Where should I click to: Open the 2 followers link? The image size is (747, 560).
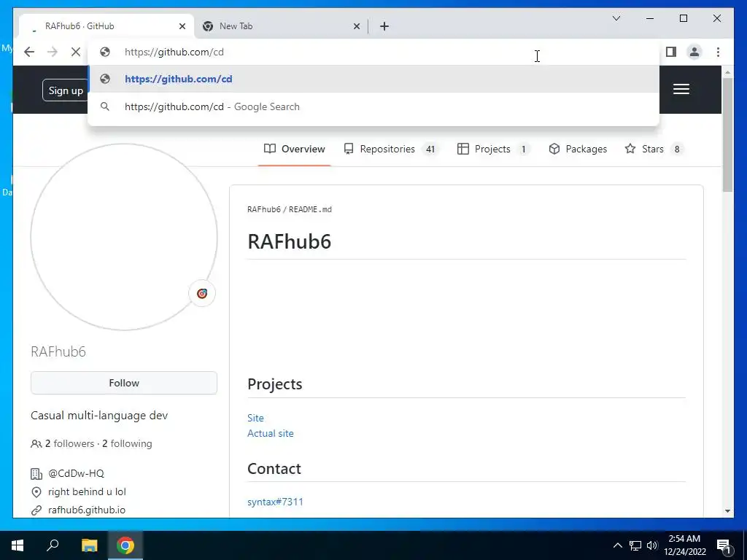click(x=69, y=444)
